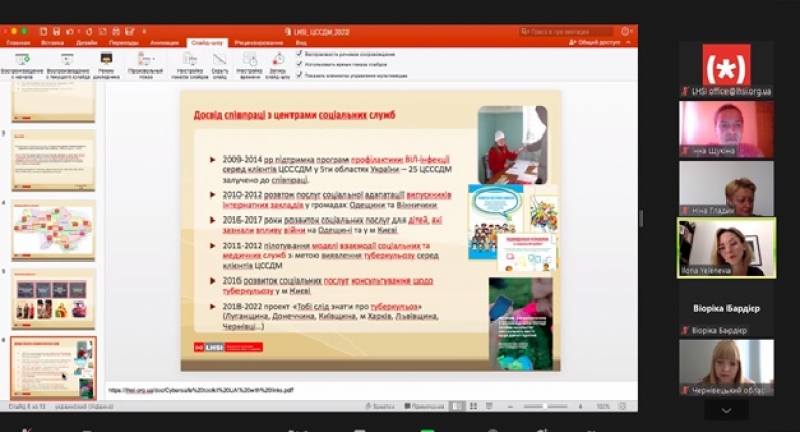The image size is (800, 432).
Task: Select the map slide thumbnail
Action: (x=53, y=230)
